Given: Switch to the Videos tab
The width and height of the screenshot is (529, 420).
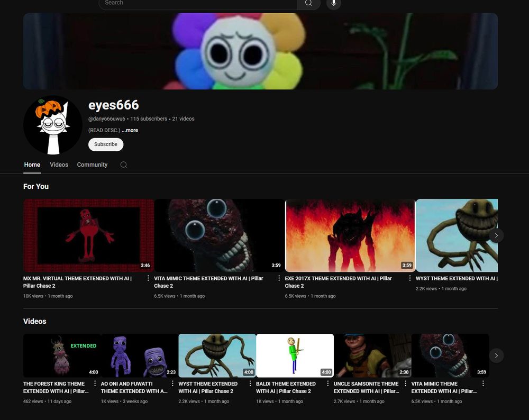Looking at the screenshot, I should point(59,165).
